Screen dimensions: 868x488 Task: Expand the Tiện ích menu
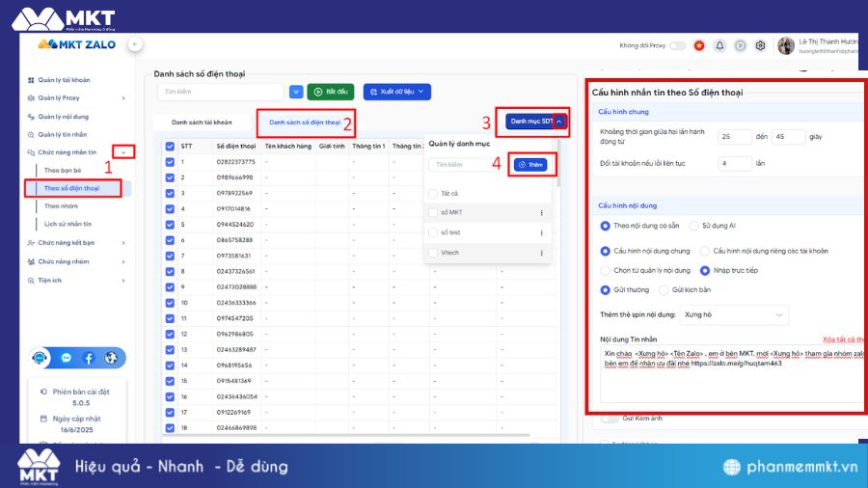click(123, 281)
